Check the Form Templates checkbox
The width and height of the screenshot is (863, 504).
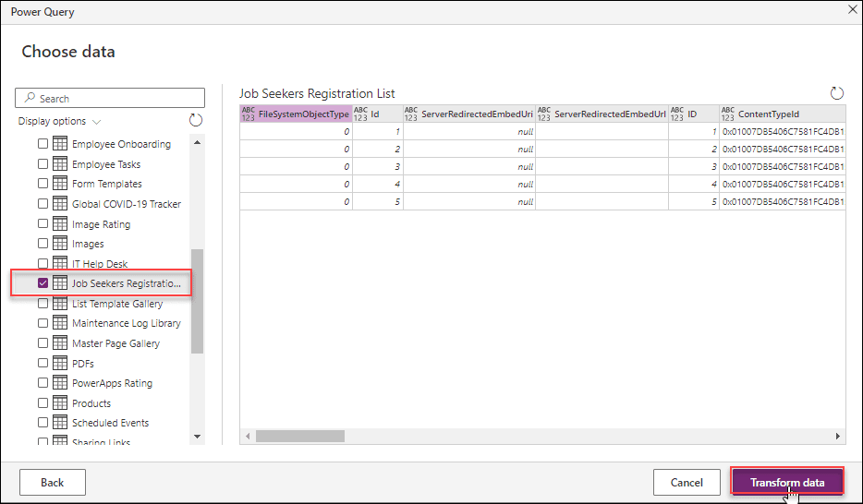coord(43,184)
